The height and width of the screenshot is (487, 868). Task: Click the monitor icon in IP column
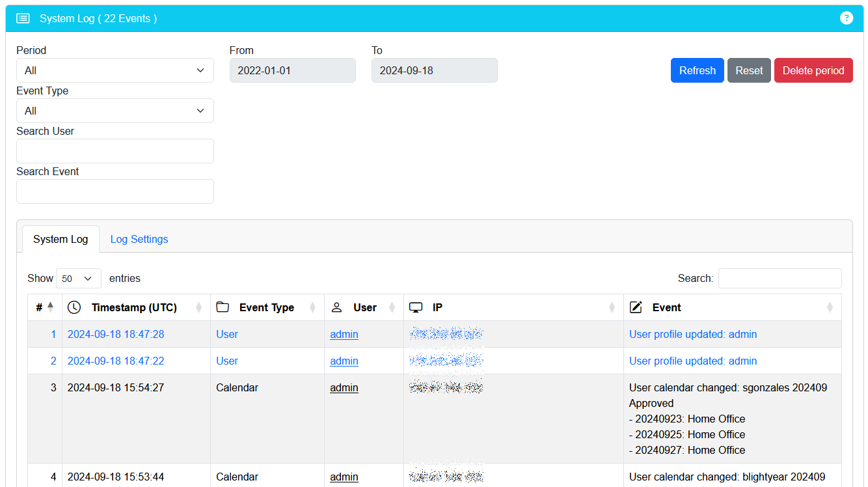coord(416,307)
